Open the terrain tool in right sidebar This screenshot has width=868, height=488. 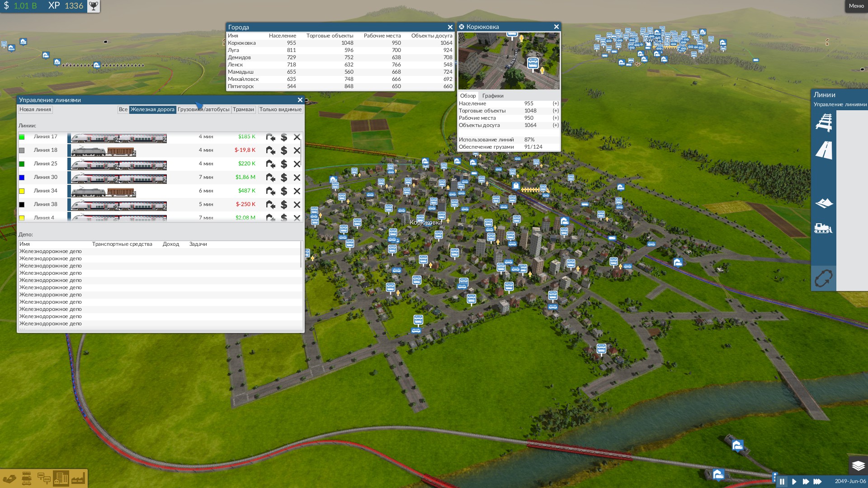click(824, 203)
